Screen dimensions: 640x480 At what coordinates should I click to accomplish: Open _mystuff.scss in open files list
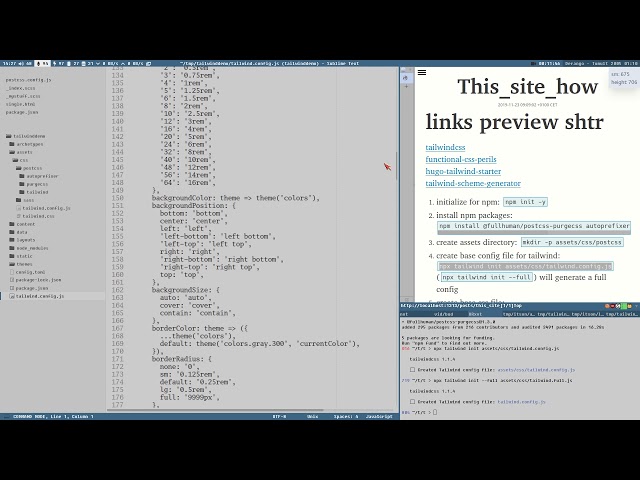coord(23,96)
